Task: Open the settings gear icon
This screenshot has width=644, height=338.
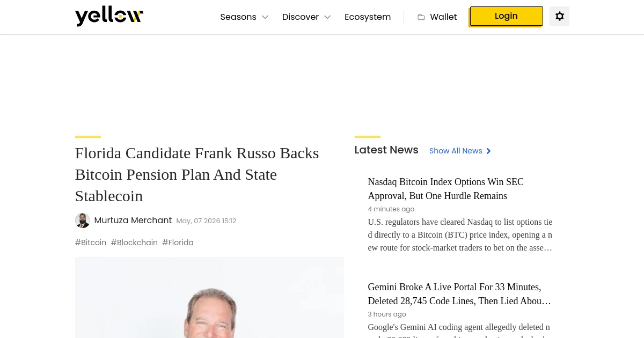Action: (559, 16)
